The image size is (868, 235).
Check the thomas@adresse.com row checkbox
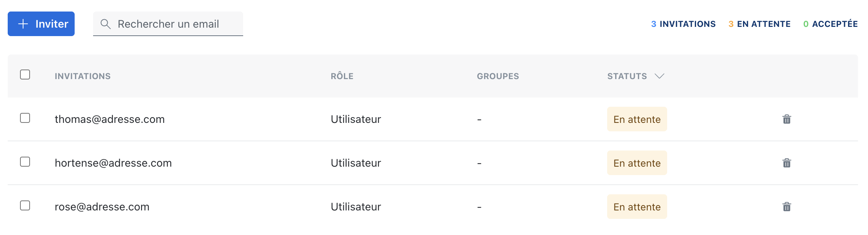(25, 118)
